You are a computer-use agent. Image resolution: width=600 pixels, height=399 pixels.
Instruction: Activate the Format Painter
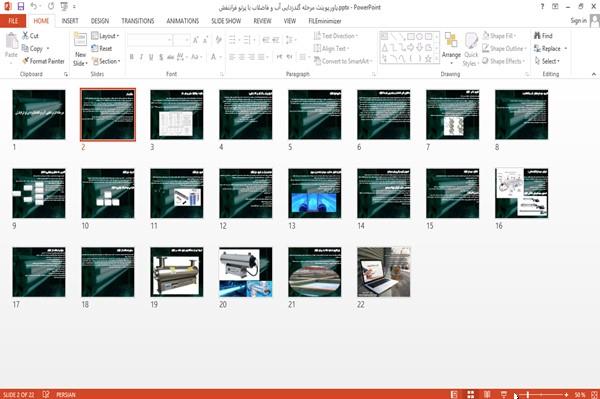click(x=43, y=61)
